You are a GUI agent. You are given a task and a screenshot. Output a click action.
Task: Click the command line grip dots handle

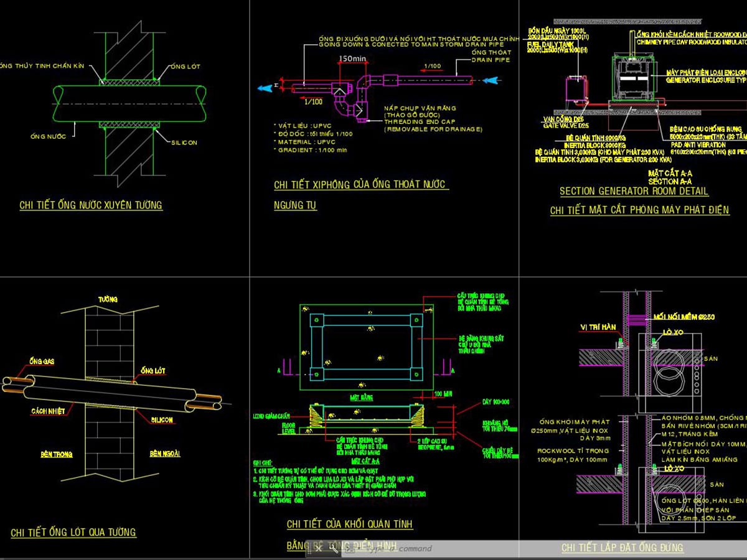tap(309, 548)
